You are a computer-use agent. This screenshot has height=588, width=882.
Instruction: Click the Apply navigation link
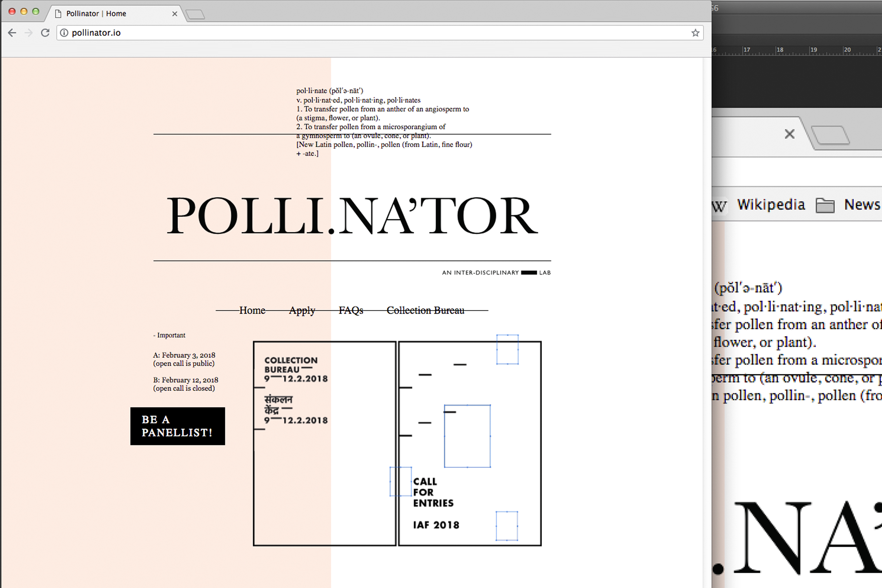click(301, 310)
